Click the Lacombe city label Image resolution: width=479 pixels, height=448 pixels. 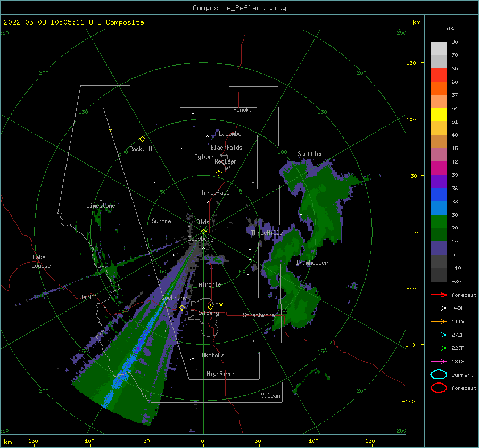(x=230, y=134)
